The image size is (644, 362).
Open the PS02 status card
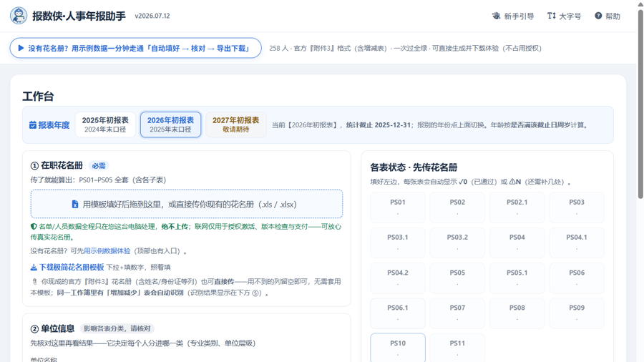coord(457,207)
